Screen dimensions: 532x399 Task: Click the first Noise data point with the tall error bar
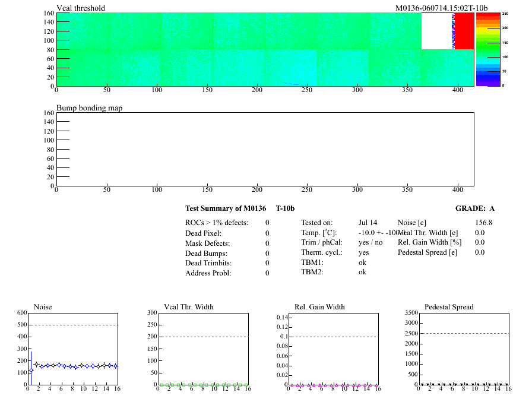(x=31, y=370)
